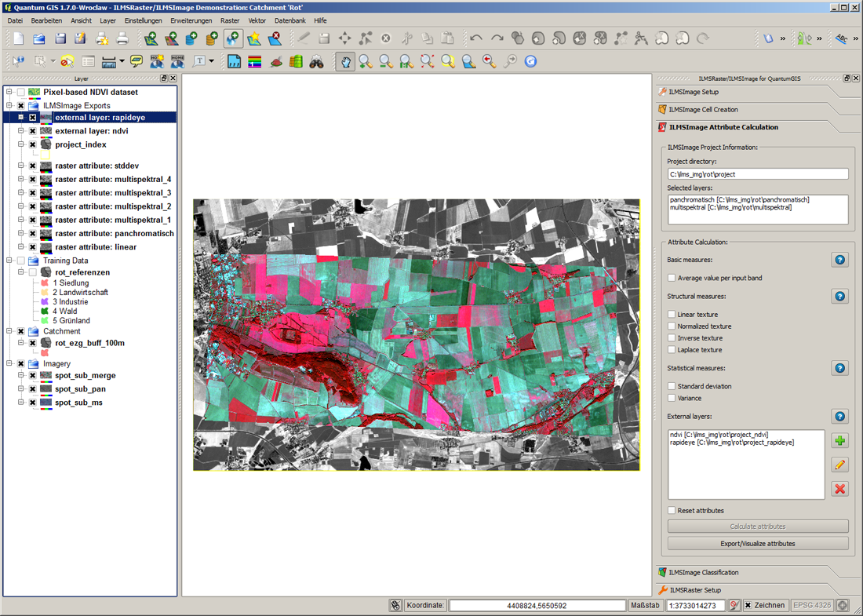Click the pencil edit external layer icon
Image resolution: width=863 pixels, height=616 pixels.
tap(839, 465)
